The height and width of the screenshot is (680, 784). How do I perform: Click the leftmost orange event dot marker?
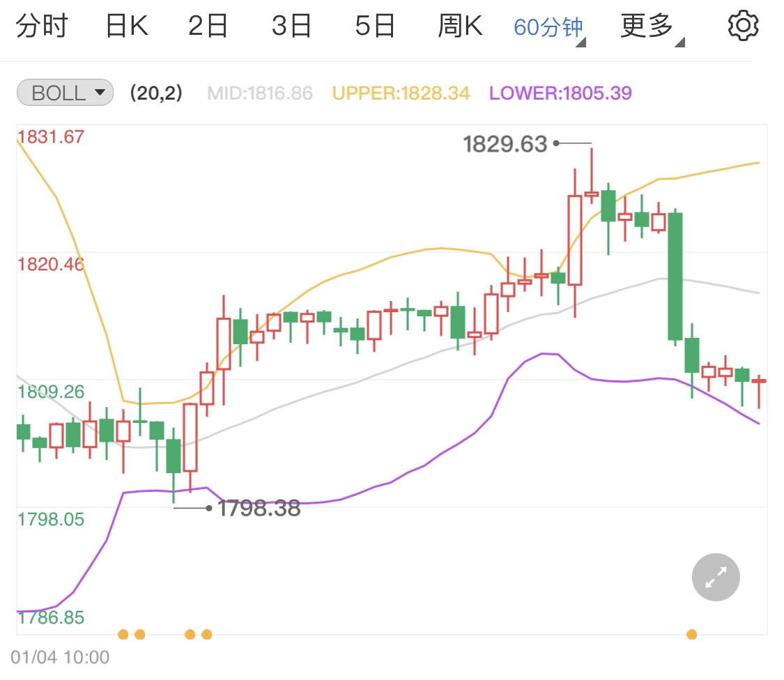coord(123,635)
